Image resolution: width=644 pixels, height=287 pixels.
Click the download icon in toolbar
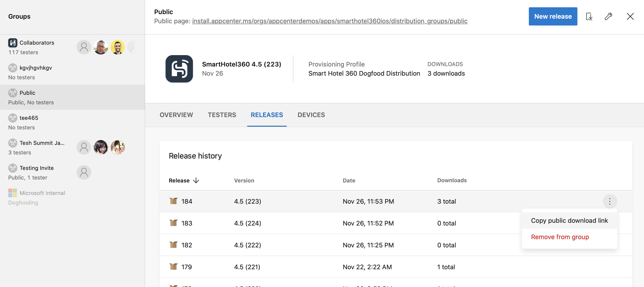pyautogui.click(x=589, y=15)
